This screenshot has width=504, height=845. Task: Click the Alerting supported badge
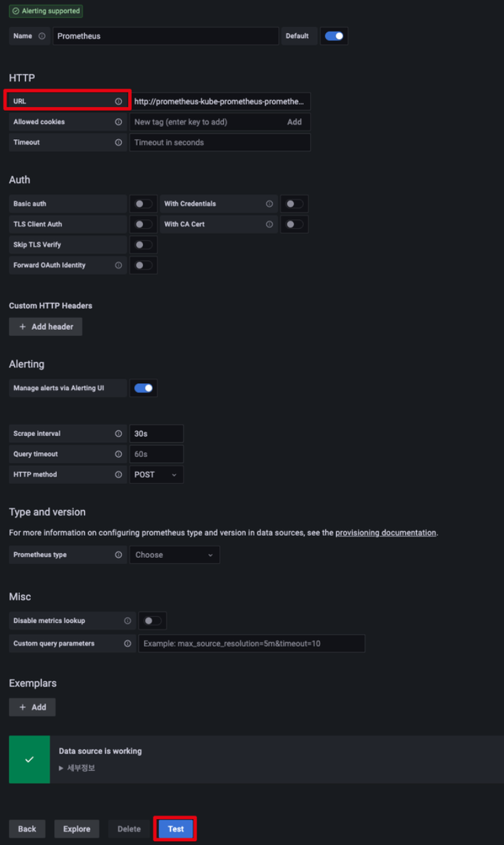tap(46, 11)
